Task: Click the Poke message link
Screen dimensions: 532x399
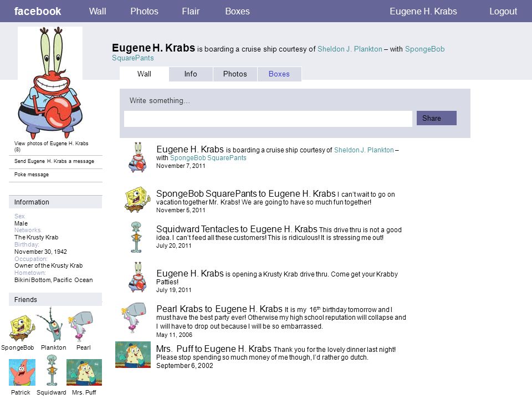Action: tap(32, 175)
